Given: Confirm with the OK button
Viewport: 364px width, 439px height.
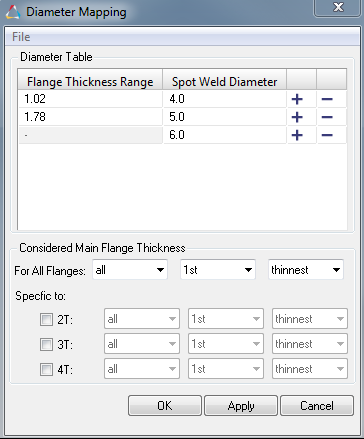Looking at the screenshot, I should pyautogui.click(x=165, y=406).
